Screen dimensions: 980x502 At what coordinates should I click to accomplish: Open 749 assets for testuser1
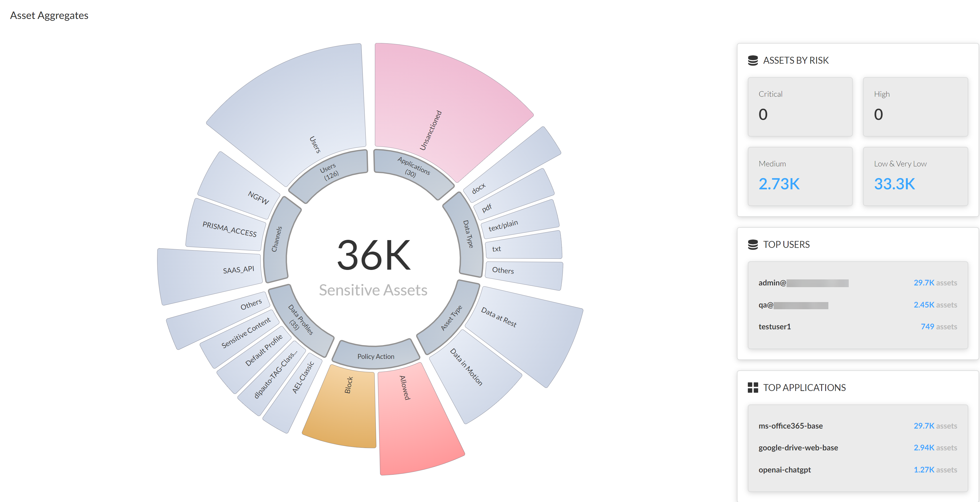(938, 326)
